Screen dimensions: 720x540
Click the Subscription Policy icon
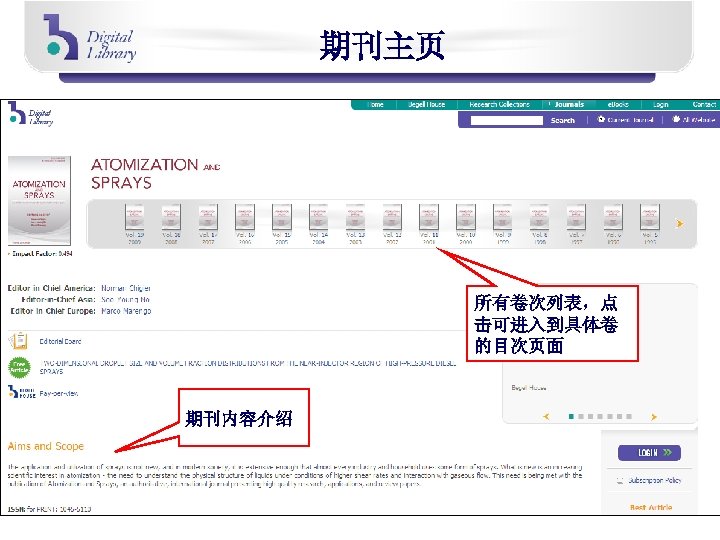click(x=620, y=481)
